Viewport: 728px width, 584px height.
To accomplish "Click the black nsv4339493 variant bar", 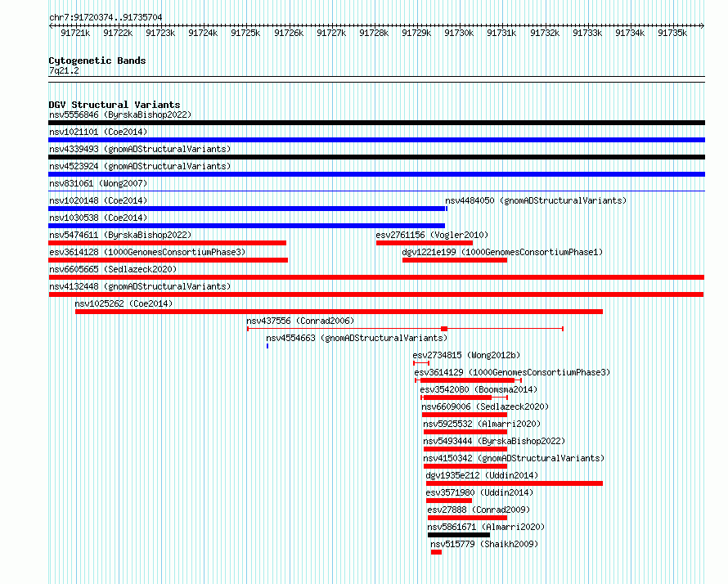I will click(376, 157).
